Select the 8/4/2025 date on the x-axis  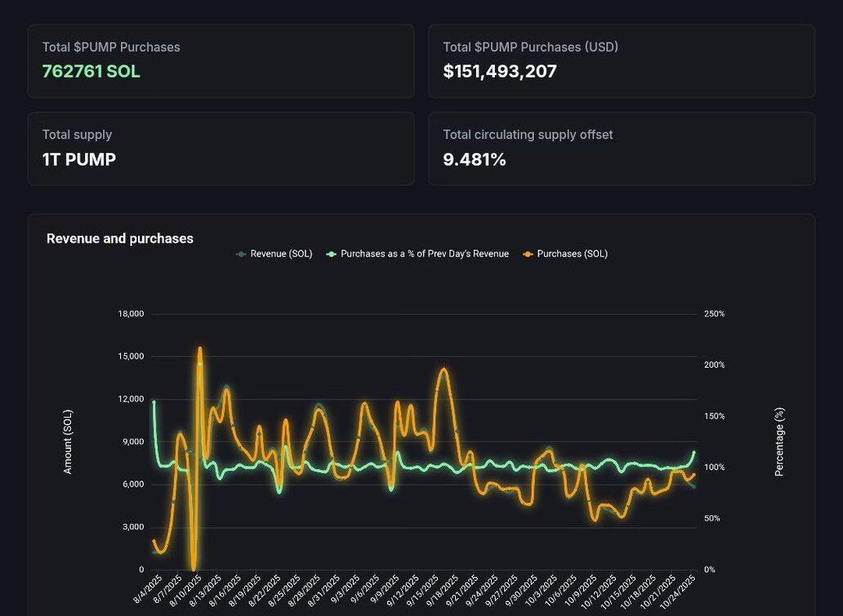(148, 589)
